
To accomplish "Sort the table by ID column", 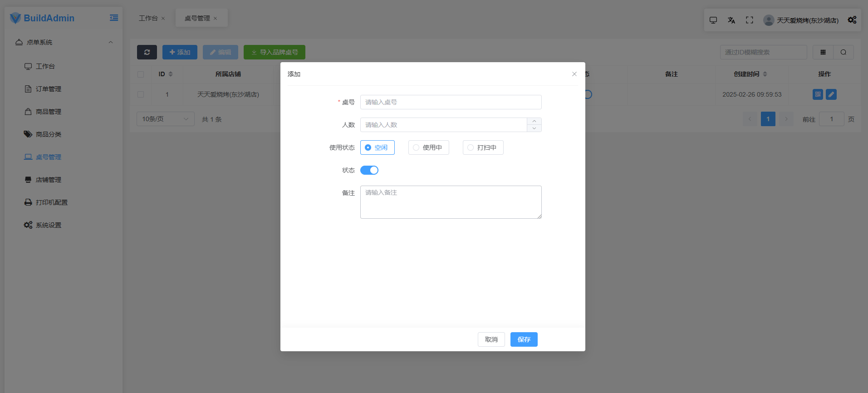I will pos(171,74).
